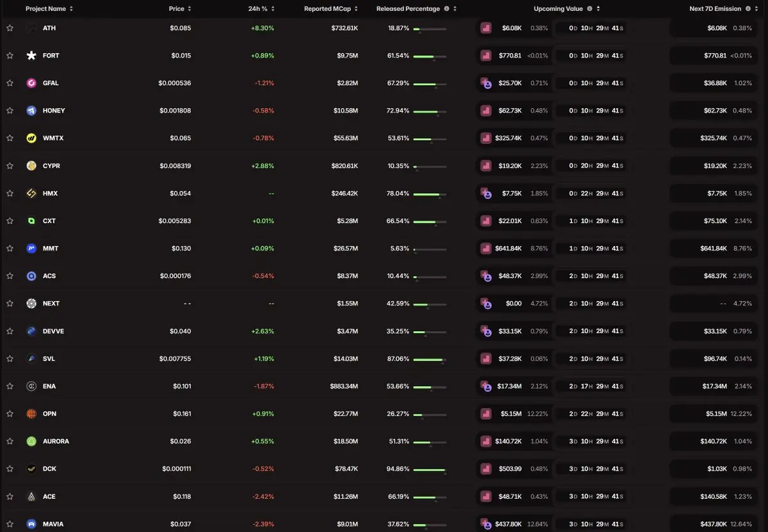Open the CYPR project link
The image size is (768, 532).
51,166
